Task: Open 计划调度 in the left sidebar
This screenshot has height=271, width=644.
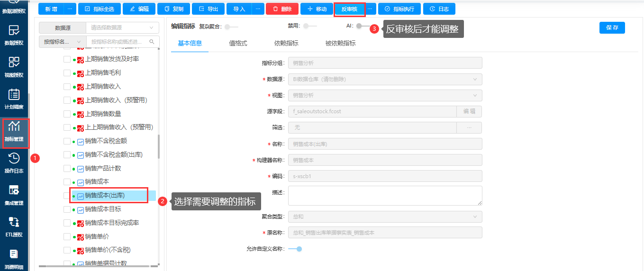Action: (14, 99)
